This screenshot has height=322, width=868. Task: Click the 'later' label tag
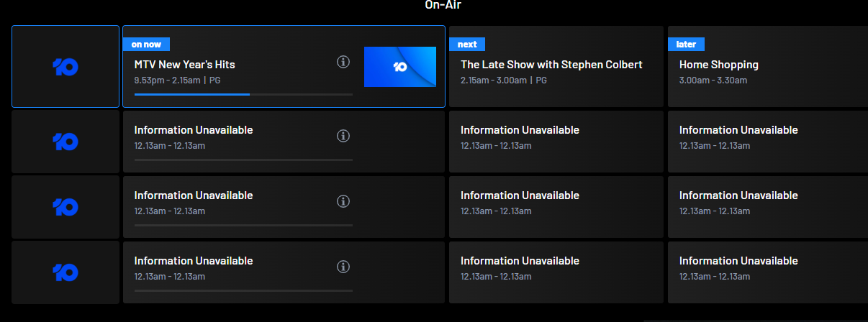(686, 44)
